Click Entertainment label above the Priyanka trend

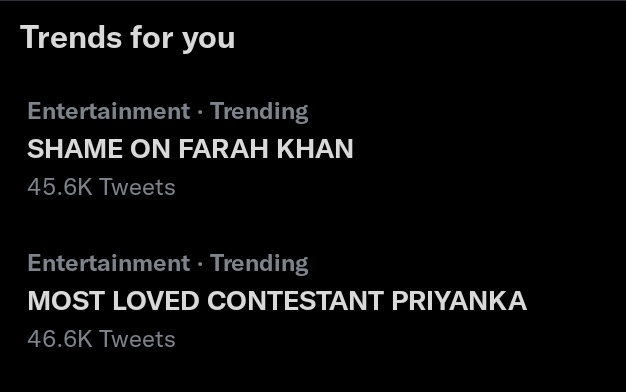coord(109,263)
